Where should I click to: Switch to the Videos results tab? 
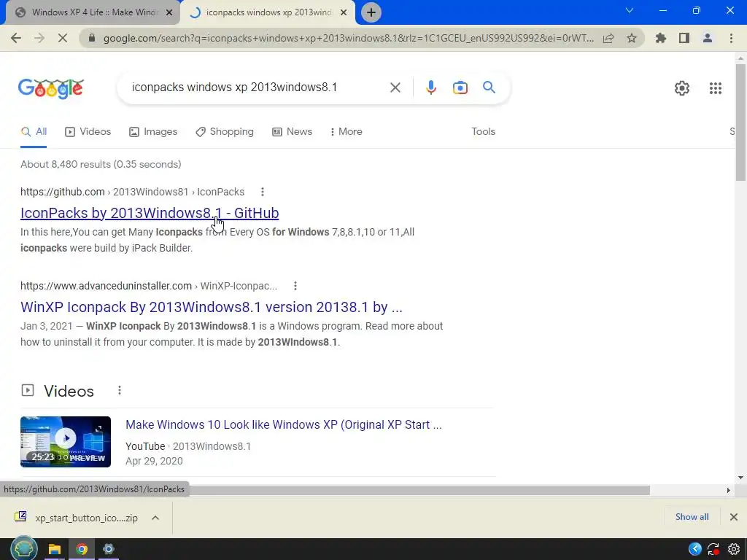click(x=88, y=132)
